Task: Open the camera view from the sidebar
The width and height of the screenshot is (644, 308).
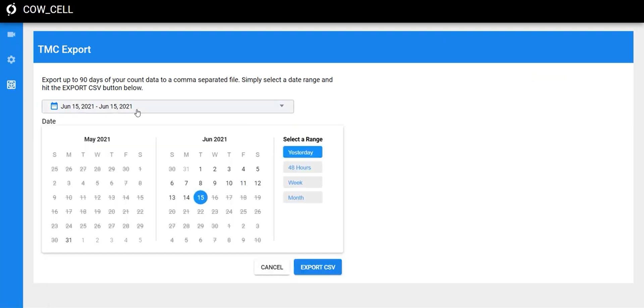Action: coord(11,35)
